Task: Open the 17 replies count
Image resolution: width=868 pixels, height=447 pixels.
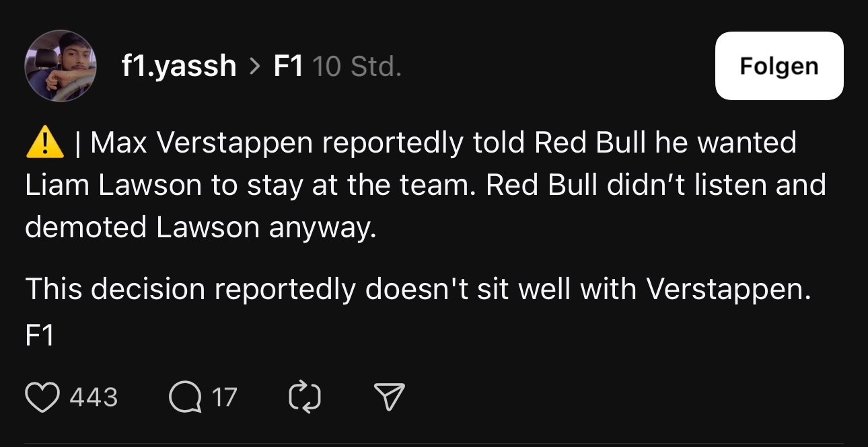Action: (x=224, y=397)
